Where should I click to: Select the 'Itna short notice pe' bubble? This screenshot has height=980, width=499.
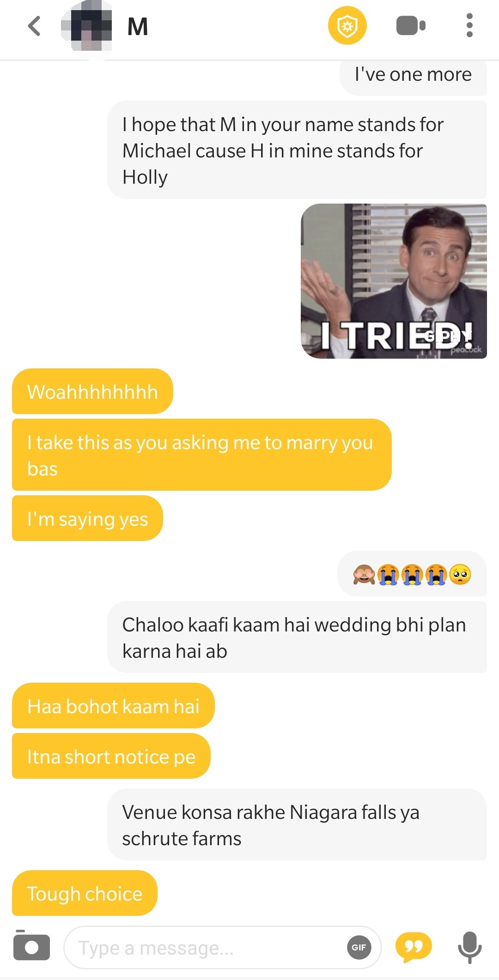111,756
